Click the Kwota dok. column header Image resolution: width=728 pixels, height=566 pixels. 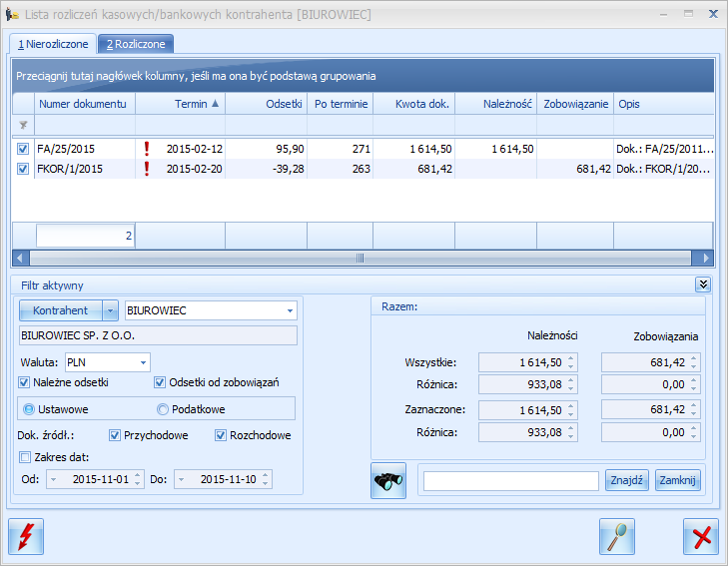[x=414, y=104]
